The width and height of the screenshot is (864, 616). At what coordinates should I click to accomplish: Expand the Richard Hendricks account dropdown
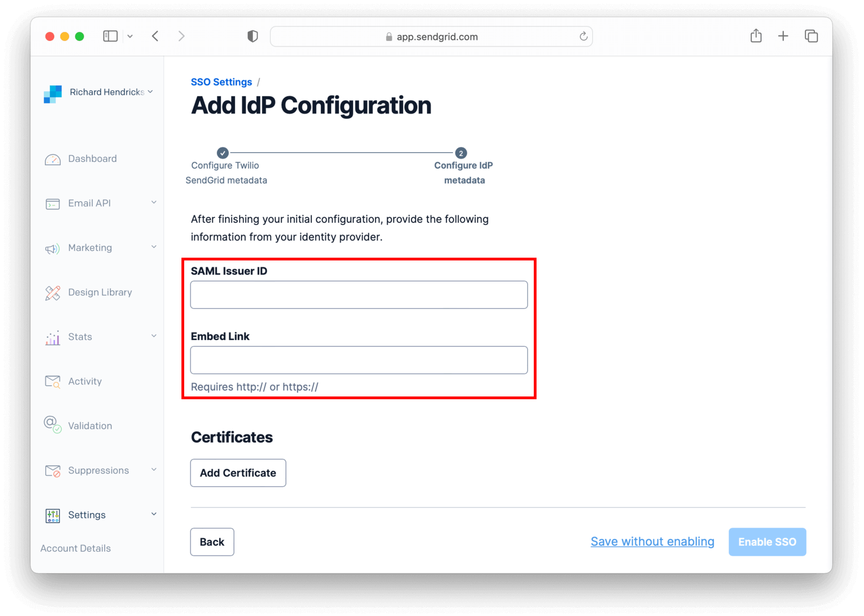point(150,92)
